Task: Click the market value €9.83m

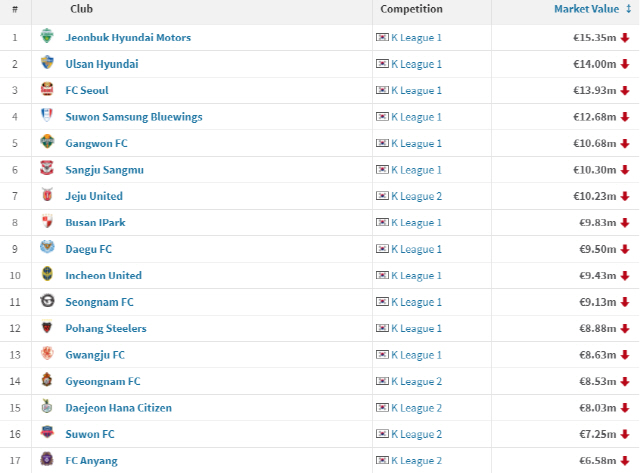Action: pos(598,222)
